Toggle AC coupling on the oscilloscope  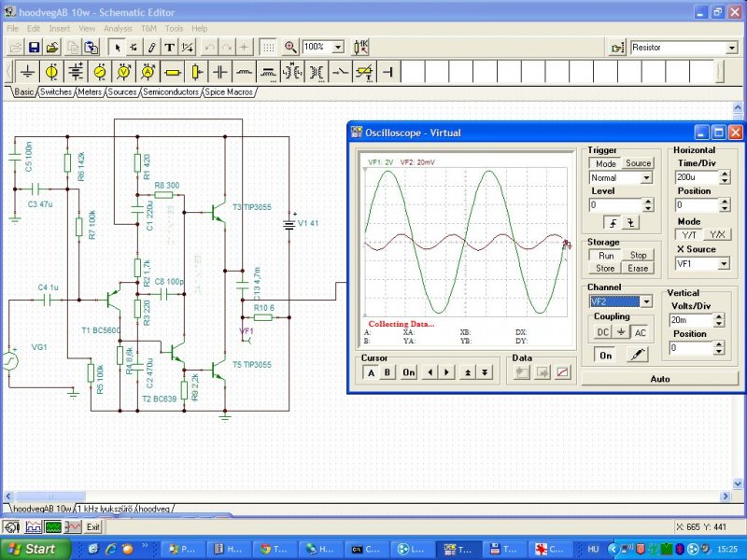tap(640, 332)
